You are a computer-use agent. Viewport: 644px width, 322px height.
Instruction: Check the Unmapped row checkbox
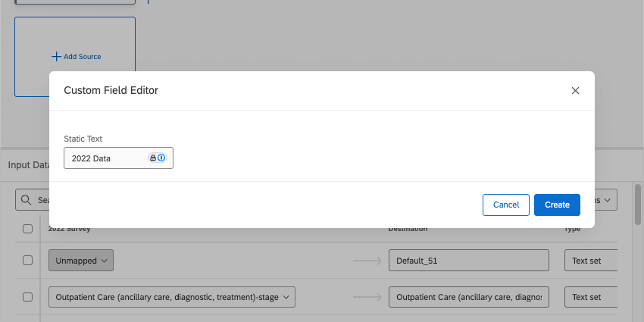[28, 261]
